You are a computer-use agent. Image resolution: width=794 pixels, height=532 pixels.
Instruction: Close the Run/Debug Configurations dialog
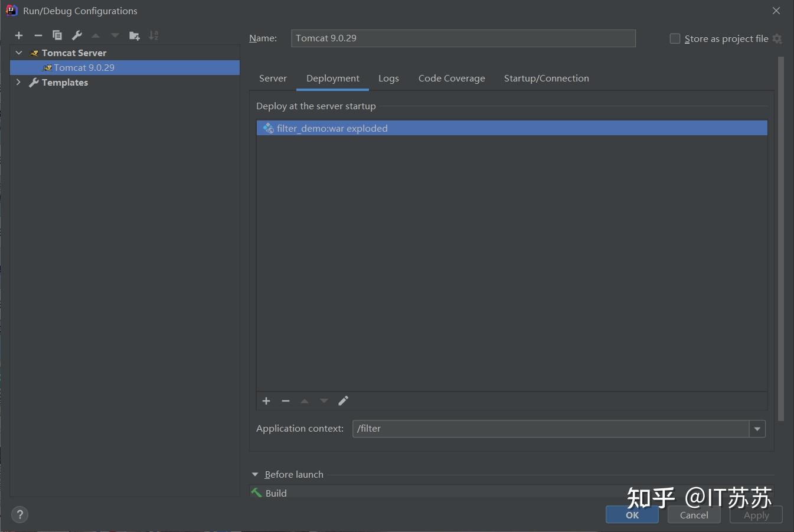776,11
